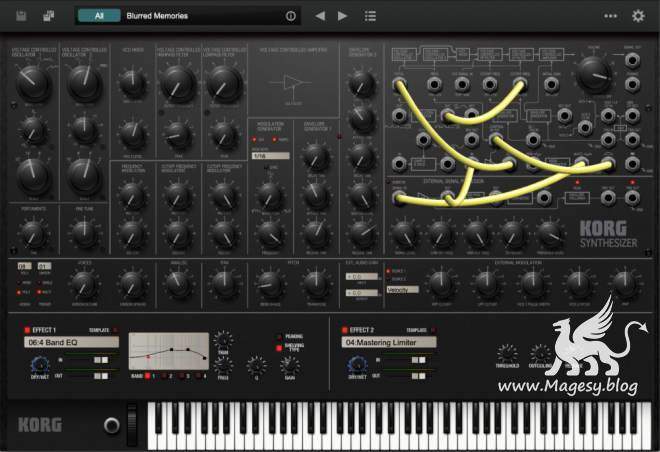Go to the previous preset arrow
The image size is (660, 452).
[320, 16]
